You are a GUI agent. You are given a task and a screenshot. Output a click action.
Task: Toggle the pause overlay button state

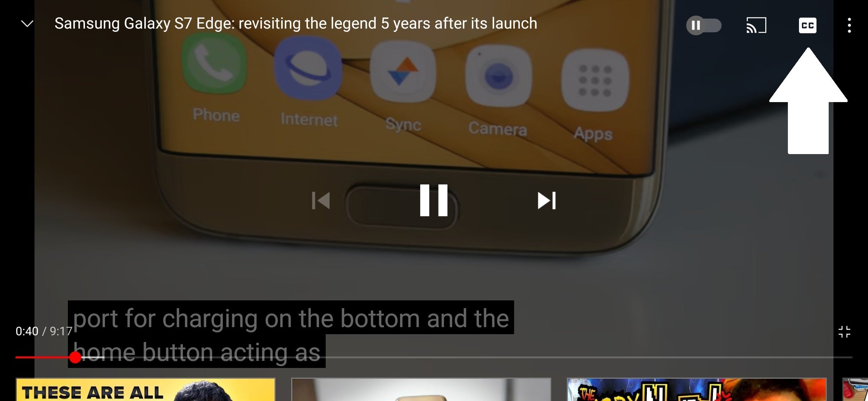point(704,25)
